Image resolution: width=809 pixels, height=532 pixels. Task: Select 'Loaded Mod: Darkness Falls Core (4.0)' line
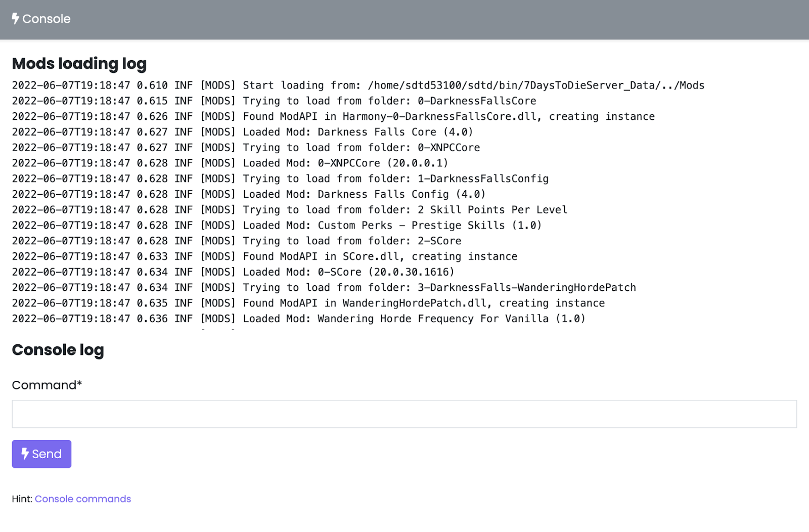(243, 132)
